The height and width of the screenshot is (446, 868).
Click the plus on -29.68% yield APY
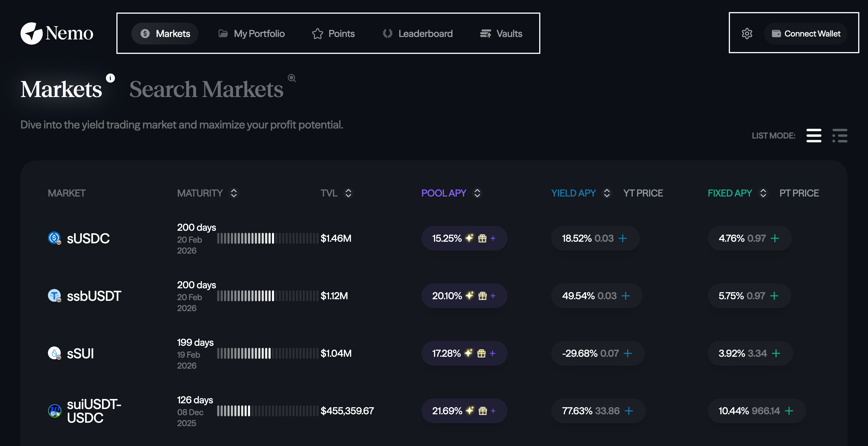coord(627,353)
